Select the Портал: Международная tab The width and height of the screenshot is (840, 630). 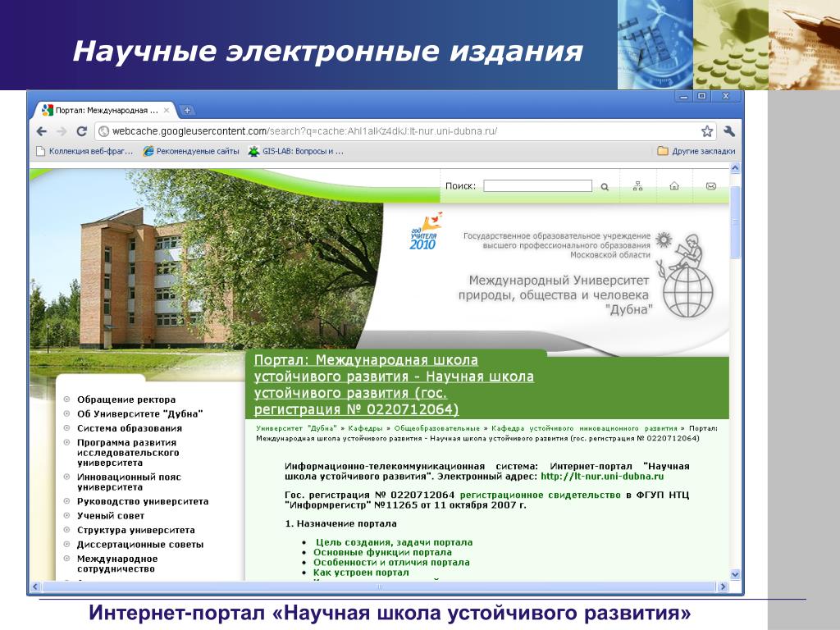pos(106,111)
